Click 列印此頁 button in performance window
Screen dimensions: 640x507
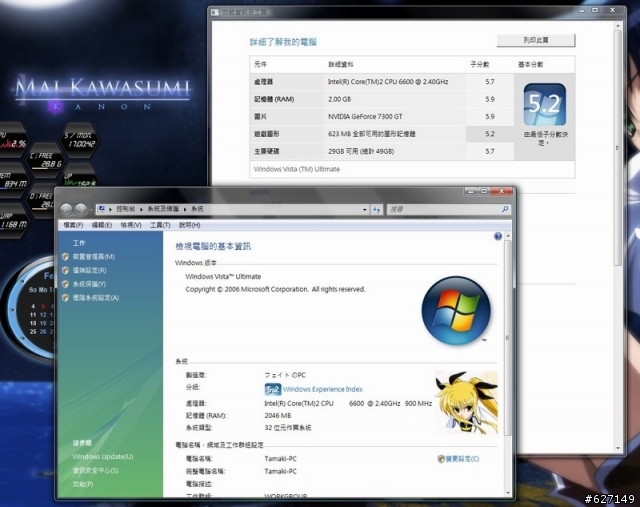[536, 40]
